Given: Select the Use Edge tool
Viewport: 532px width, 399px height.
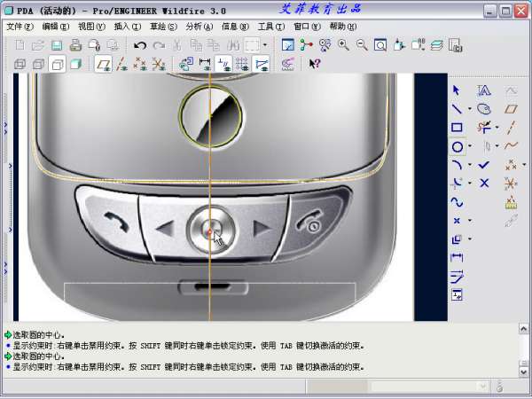Looking at the screenshot, I should tap(457, 239).
